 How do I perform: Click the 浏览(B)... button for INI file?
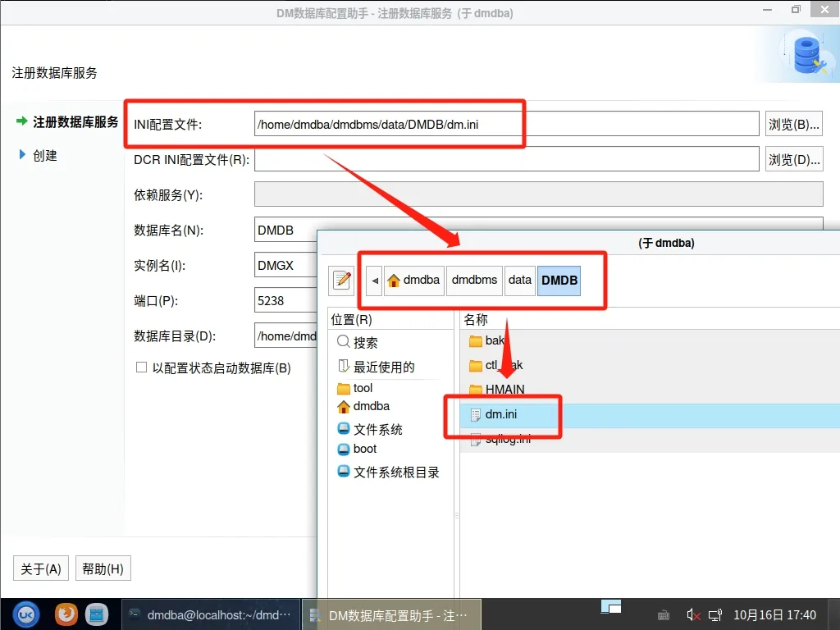click(x=793, y=125)
